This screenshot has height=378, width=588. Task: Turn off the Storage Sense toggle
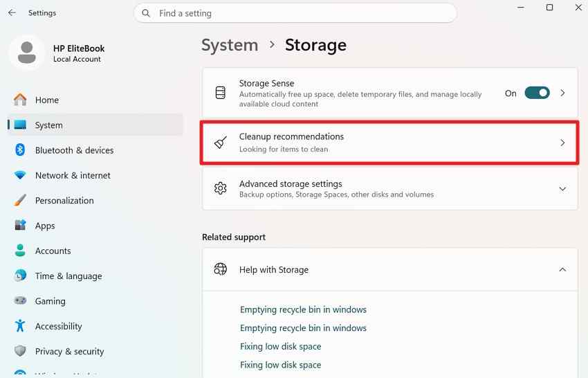click(537, 93)
